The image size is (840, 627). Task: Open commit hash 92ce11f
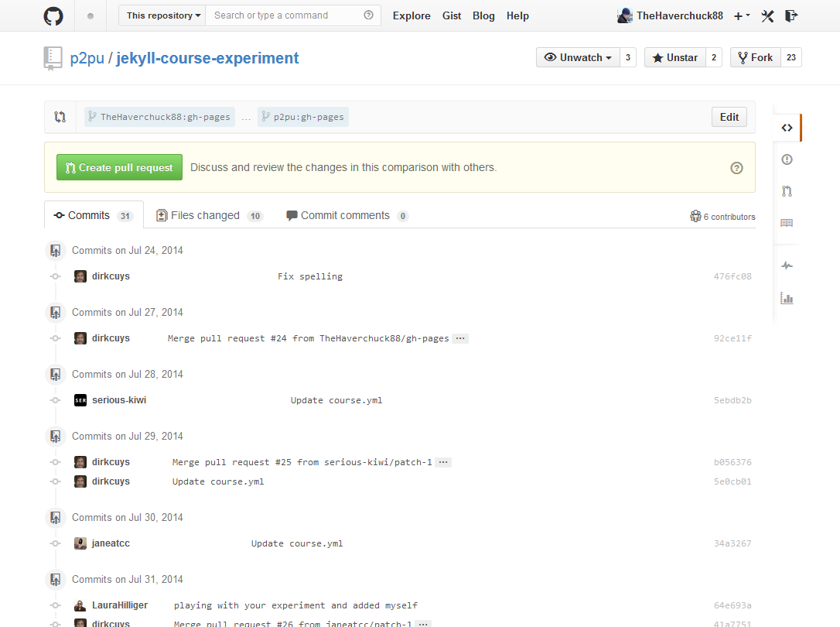coord(732,338)
